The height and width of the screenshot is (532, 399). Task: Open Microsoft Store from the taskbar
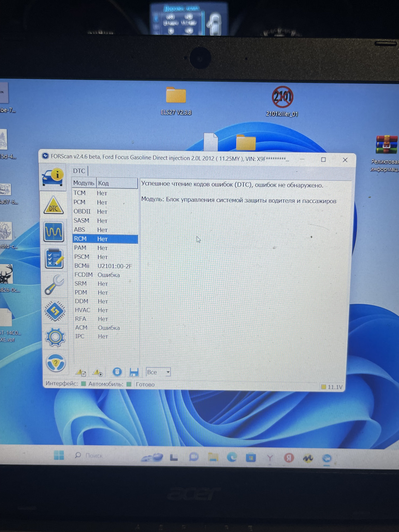pos(251,458)
